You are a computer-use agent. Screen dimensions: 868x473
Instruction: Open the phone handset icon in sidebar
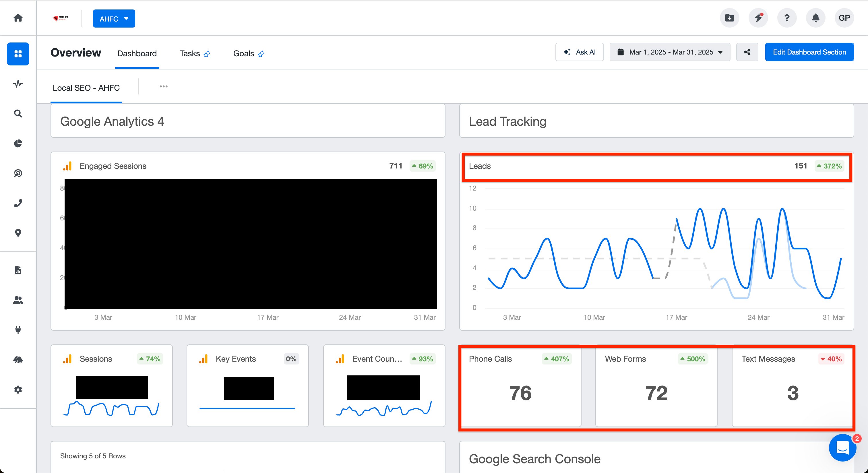click(18, 203)
